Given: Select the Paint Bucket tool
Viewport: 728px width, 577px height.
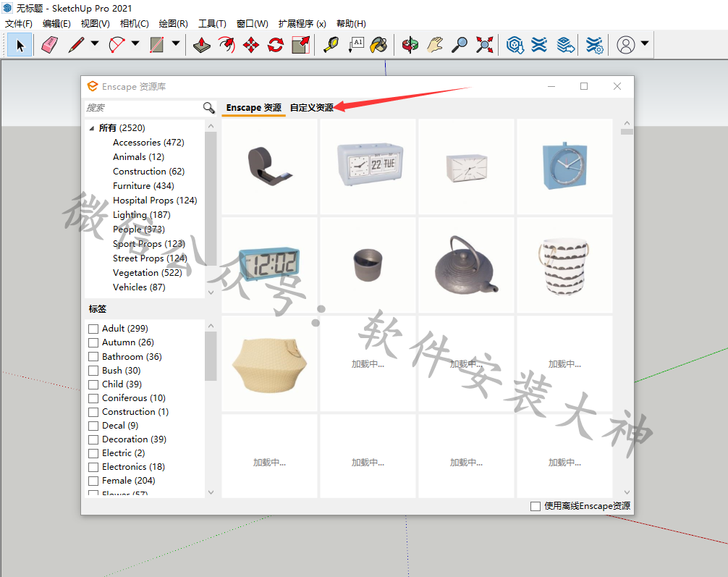Looking at the screenshot, I should 379,45.
